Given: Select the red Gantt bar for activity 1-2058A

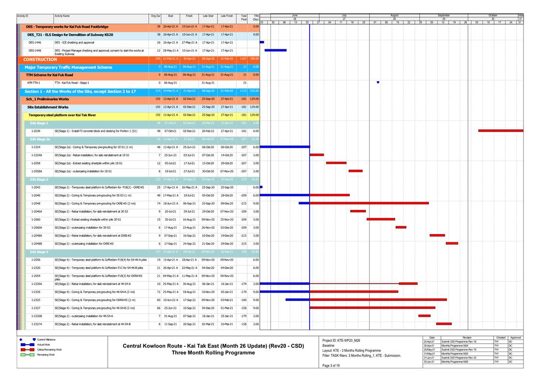Looking at the screenshot, I should [x=356, y=171].
